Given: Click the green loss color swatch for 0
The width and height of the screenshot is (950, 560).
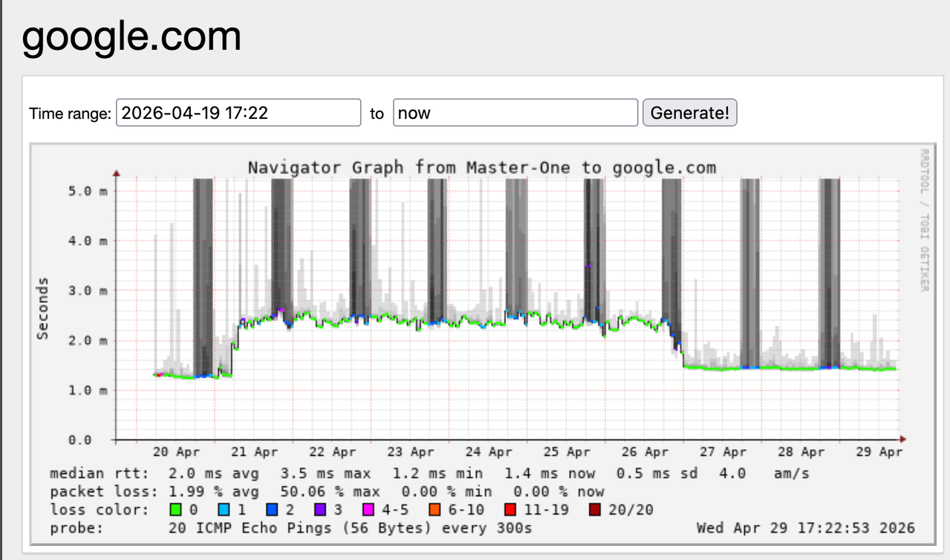Looking at the screenshot, I should tap(175, 510).
